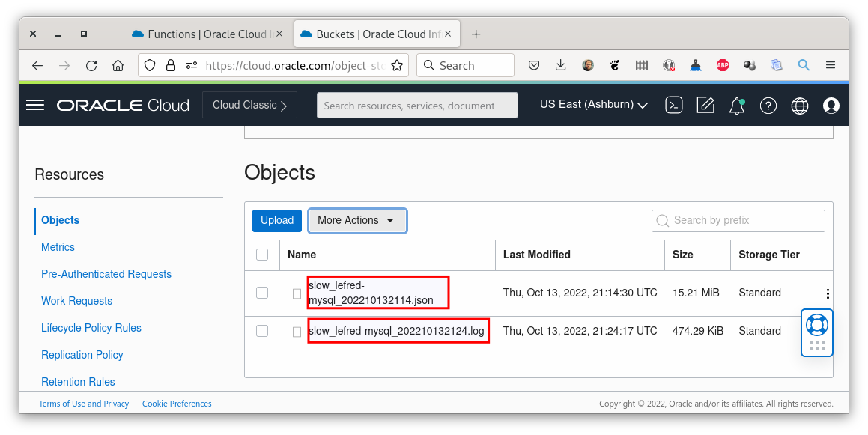This screenshot has width=868, height=435.
Task: Click the Upload button
Action: click(276, 220)
